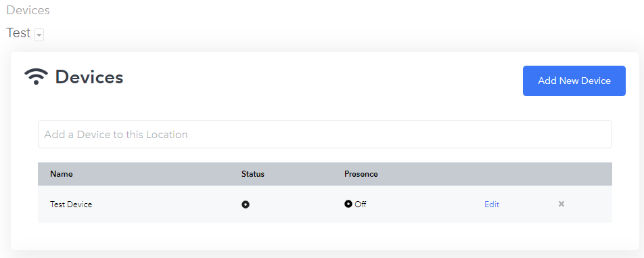Click the empty row space between Off and Edit
This screenshot has width=644, height=258.
(x=425, y=205)
